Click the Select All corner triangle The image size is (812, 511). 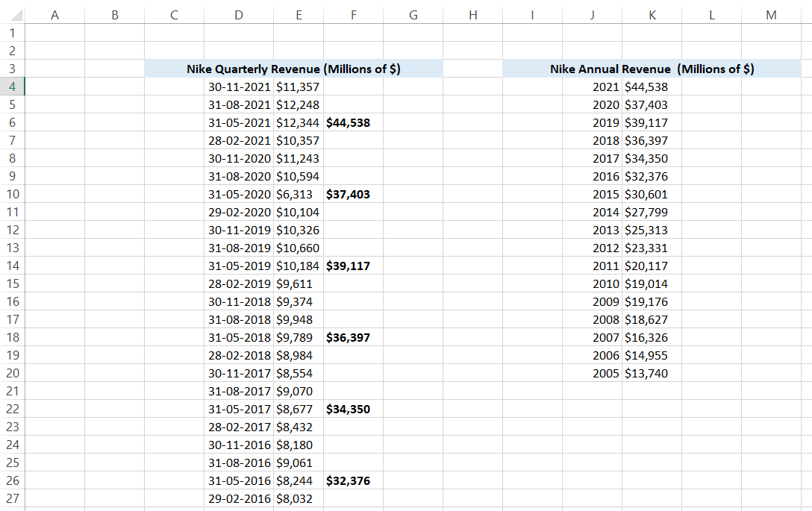(x=16, y=15)
